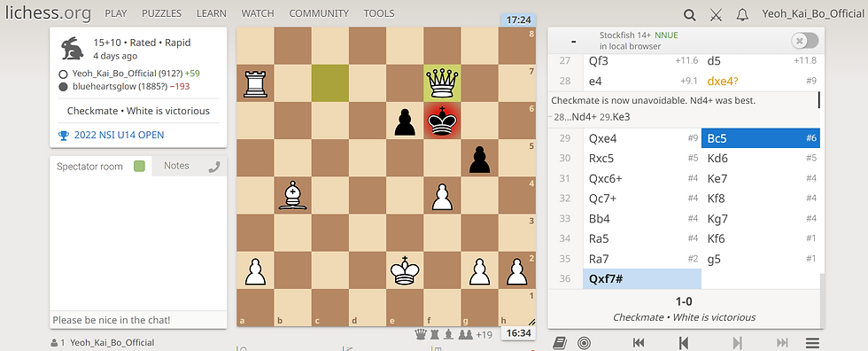The height and width of the screenshot is (351, 868).
Task: Click the white king on e2
Action: (405, 270)
